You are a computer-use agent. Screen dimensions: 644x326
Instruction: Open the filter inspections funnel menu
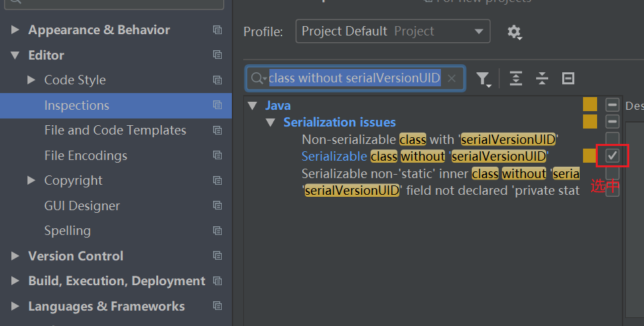(x=483, y=79)
